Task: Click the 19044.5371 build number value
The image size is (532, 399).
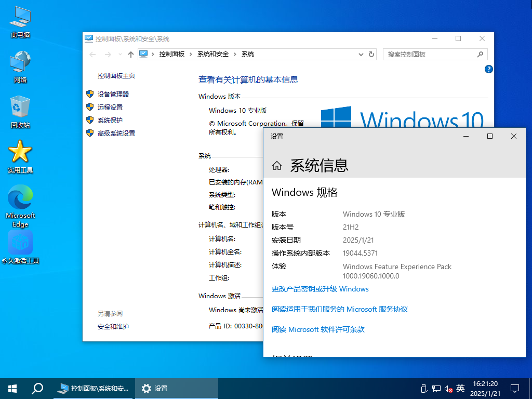Action: click(x=360, y=253)
